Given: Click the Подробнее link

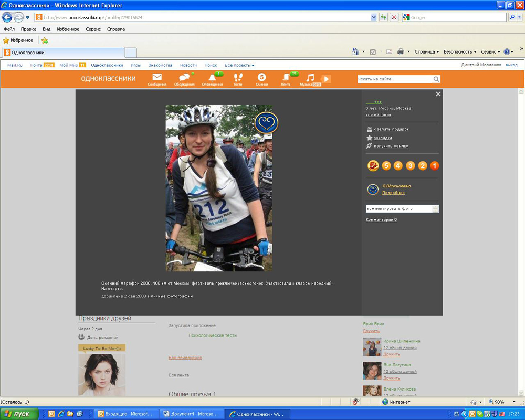Looking at the screenshot, I should tap(393, 193).
